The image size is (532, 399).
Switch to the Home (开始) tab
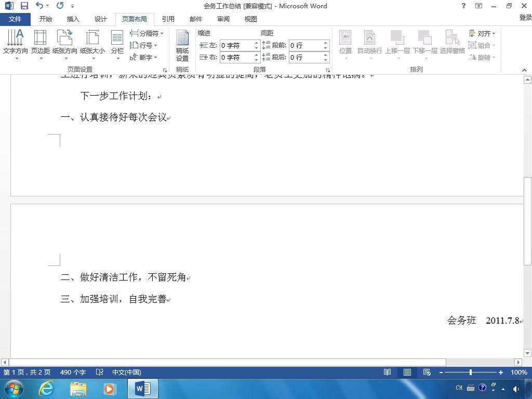[x=46, y=19]
